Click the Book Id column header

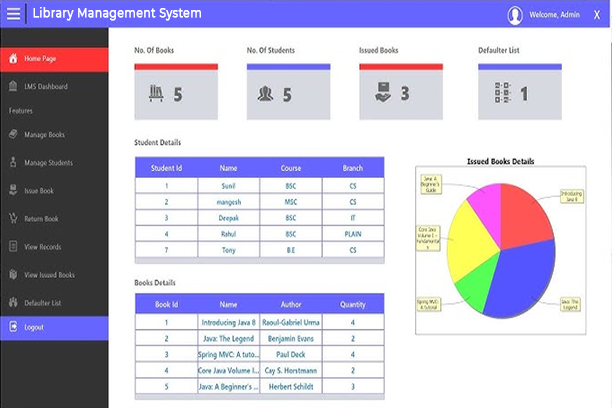(166, 303)
